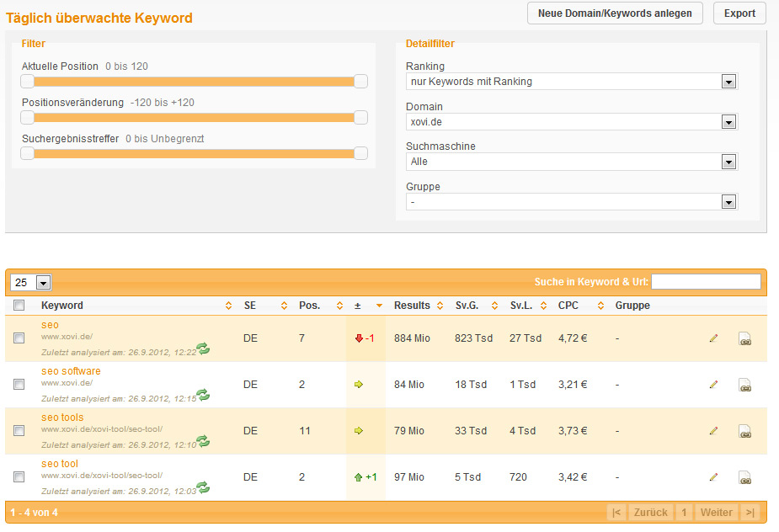Click the 1 - 4 von 4 footer text
The width and height of the screenshot is (779, 532).
coord(34,512)
